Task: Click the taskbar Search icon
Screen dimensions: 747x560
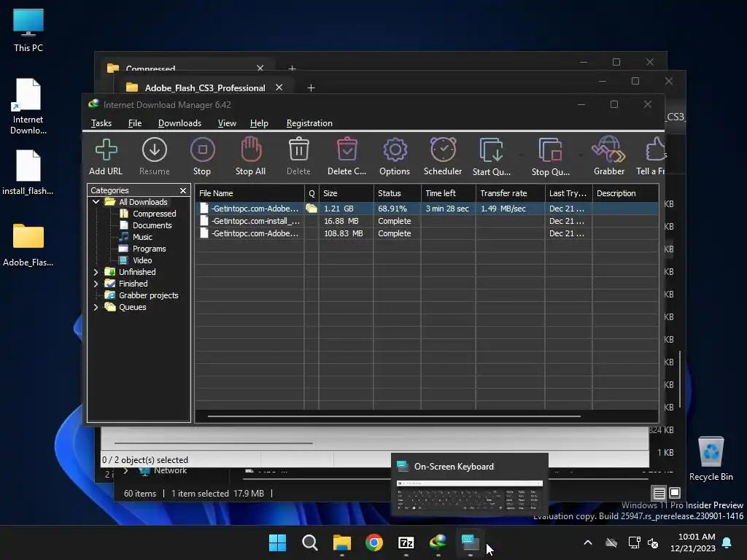Action: 309,542
